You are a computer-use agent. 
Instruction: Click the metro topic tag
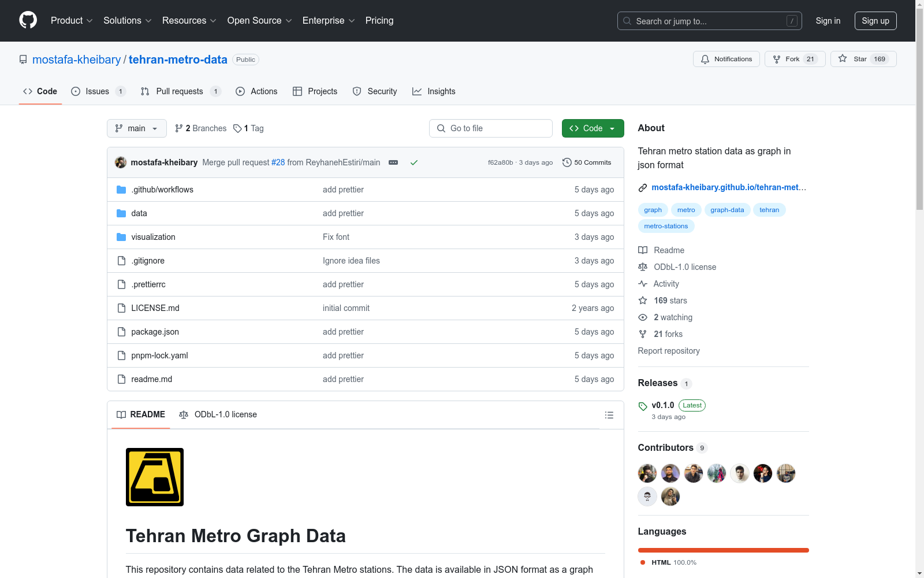click(686, 210)
